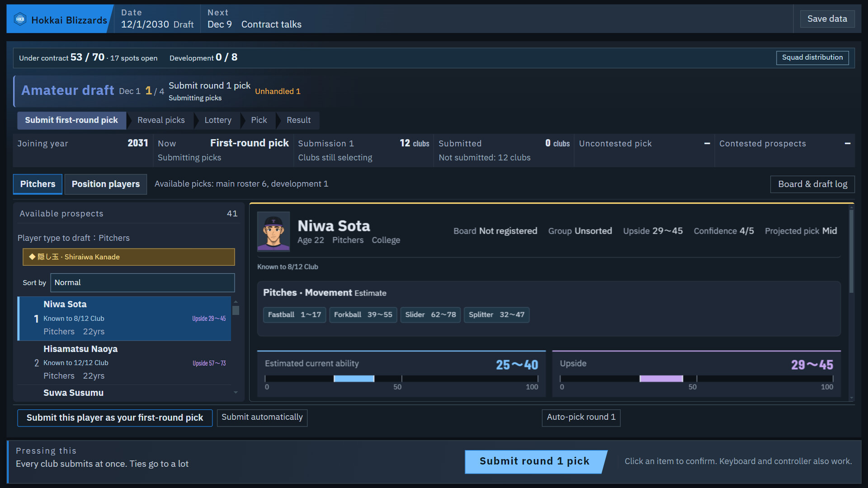The image size is (868, 488).
Task: Click Confidence 4/5 label
Action: [x=724, y=231]
